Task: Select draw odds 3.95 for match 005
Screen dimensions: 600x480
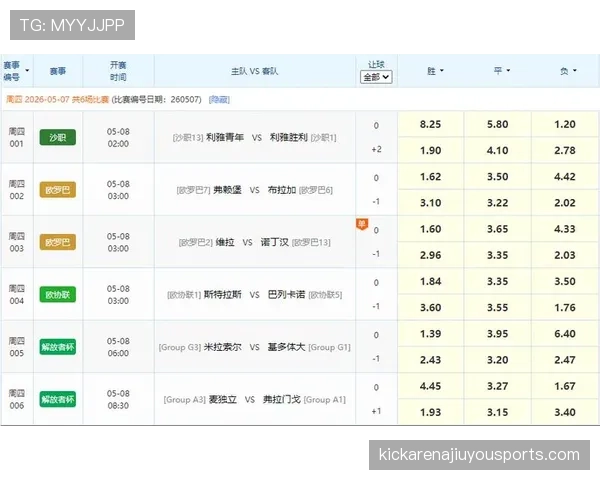Action: (x=497, y=334)
